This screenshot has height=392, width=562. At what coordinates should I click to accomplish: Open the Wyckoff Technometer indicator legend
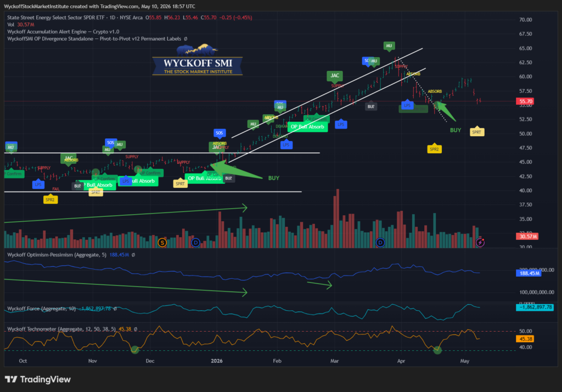coord(61,329)
